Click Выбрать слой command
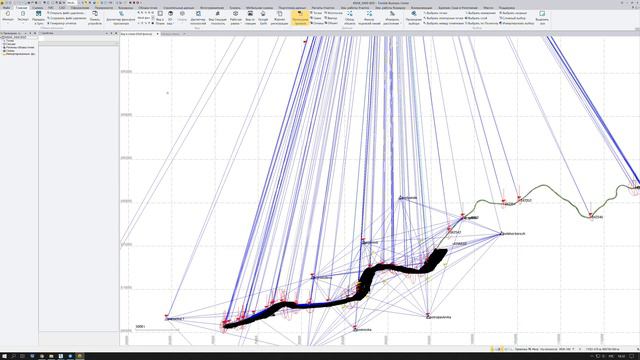This screenshot has width=640, height=360. [476, 18]
